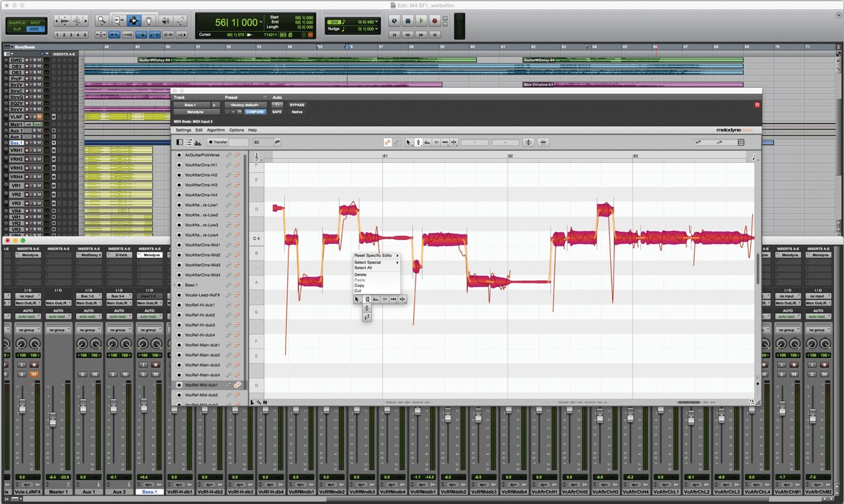Image resolution: width=844 pixels, height=504 pixels.
Task: Select the Trim tool in Pro Tools toolbar
Action: point(118,21)
